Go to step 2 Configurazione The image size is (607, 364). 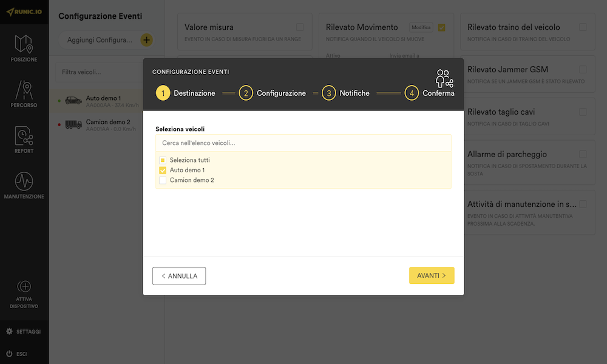[272, 93]
